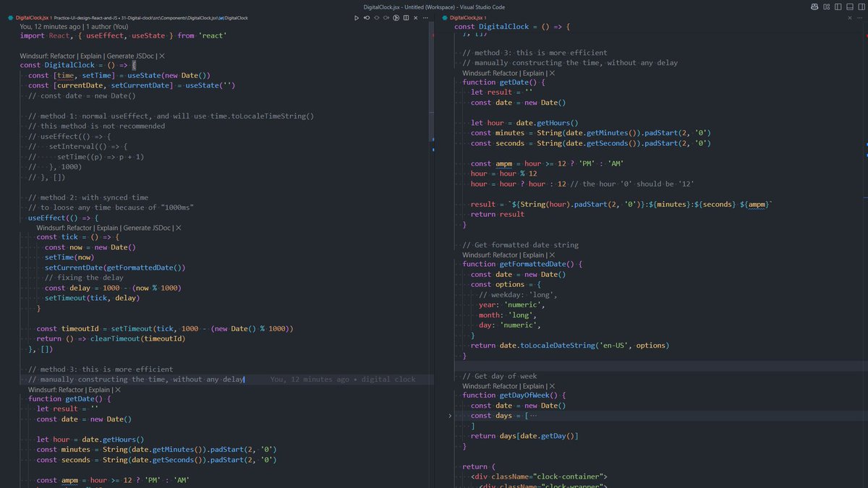
Task: Toggle the primary side bar
Action: pyautogui.click(x=838, y=7)
